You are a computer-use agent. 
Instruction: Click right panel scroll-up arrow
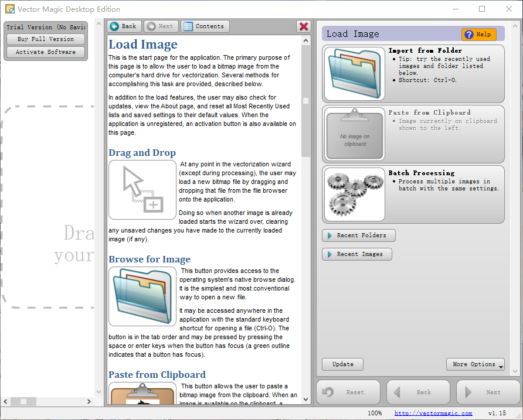515,26
